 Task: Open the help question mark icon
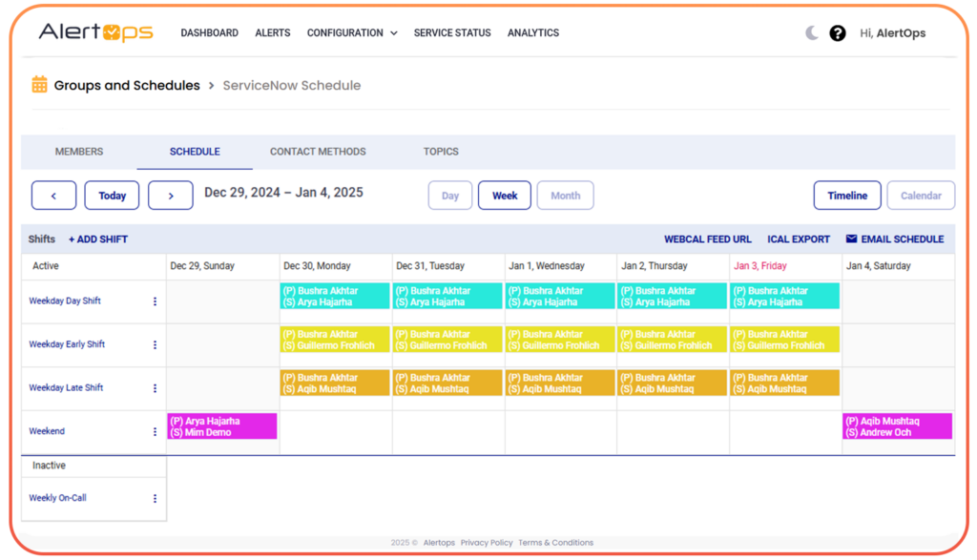tap(838, 32)
